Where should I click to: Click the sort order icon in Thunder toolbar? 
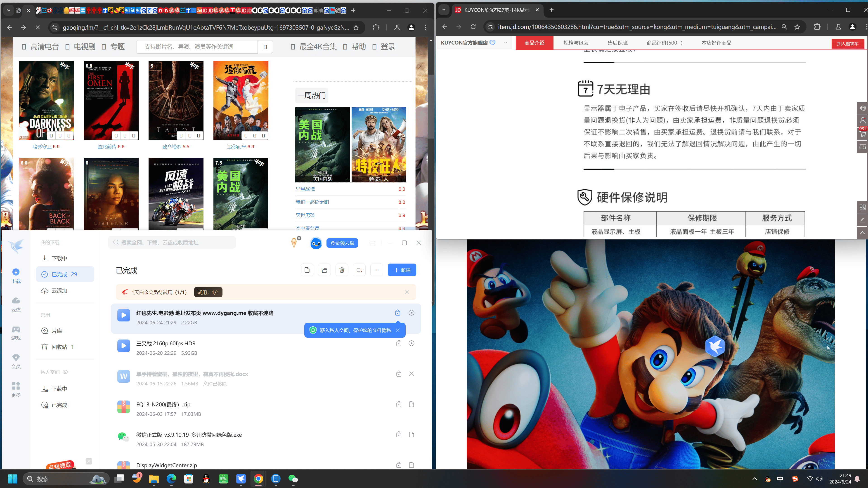[359, 270]
